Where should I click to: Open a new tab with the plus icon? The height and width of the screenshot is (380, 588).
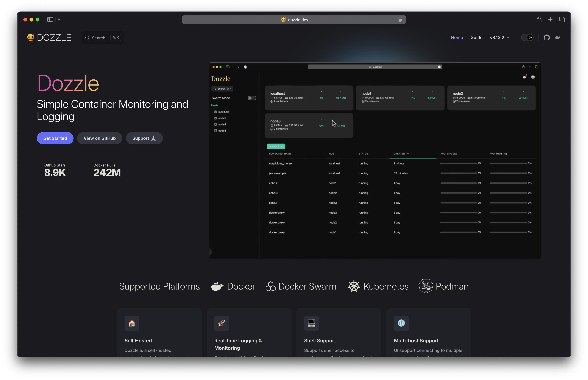click(550, 20)
